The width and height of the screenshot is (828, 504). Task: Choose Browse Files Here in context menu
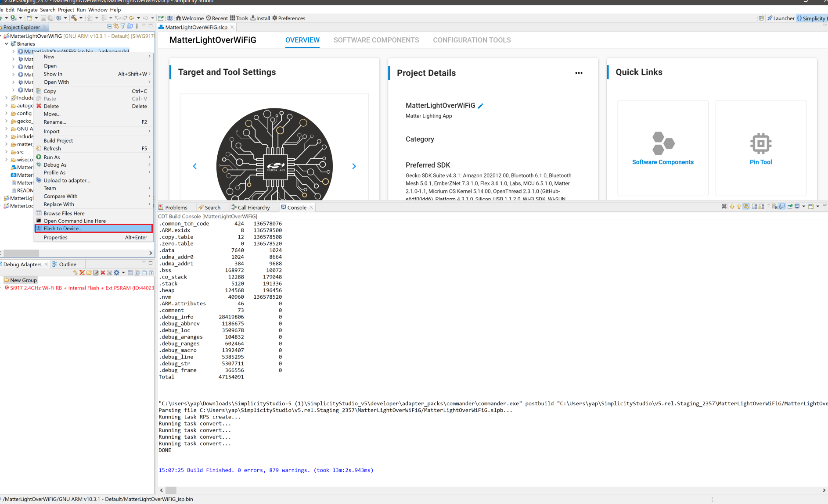click(x=94, y=214)
